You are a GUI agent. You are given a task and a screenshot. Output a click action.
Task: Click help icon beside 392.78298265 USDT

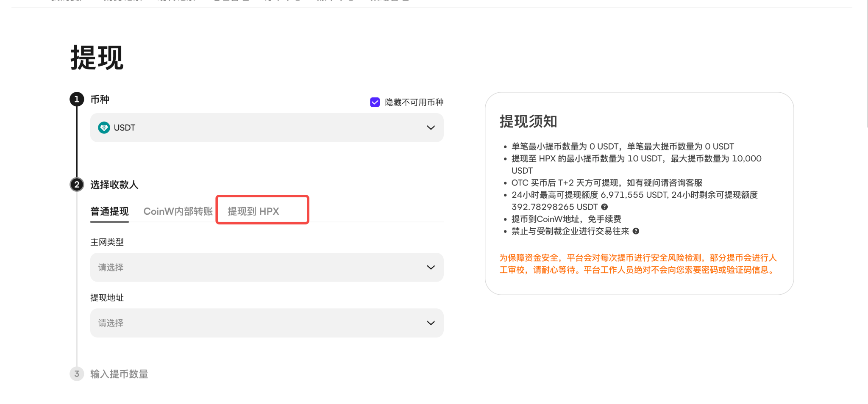604,207
